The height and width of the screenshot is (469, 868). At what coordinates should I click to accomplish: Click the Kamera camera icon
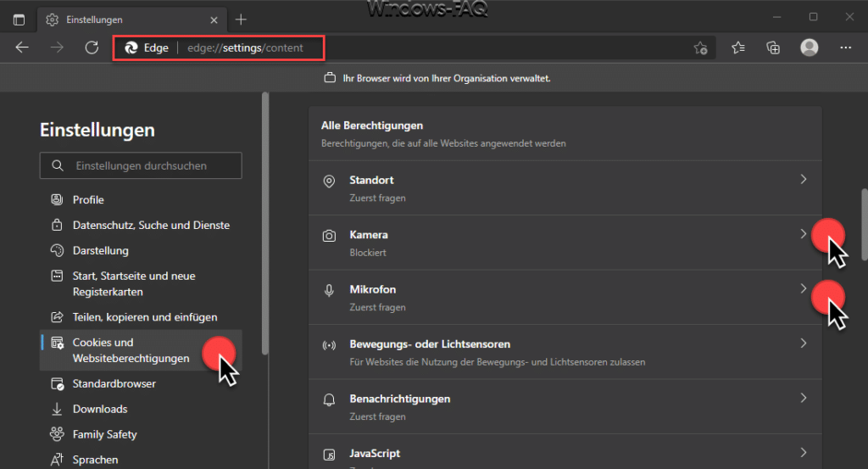click(329, 236)
